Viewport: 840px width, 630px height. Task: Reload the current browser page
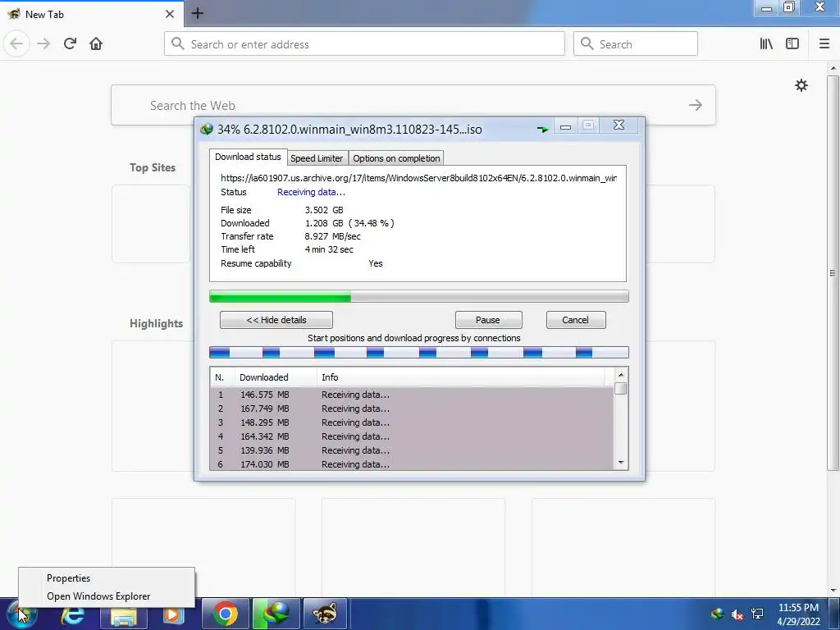[70, 43]
